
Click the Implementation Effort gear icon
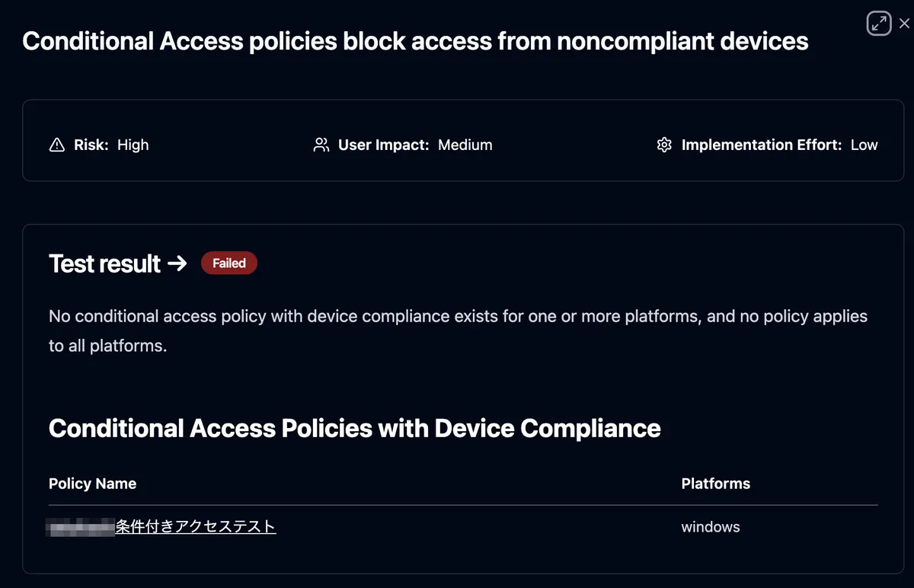click(x=664, y=145)
